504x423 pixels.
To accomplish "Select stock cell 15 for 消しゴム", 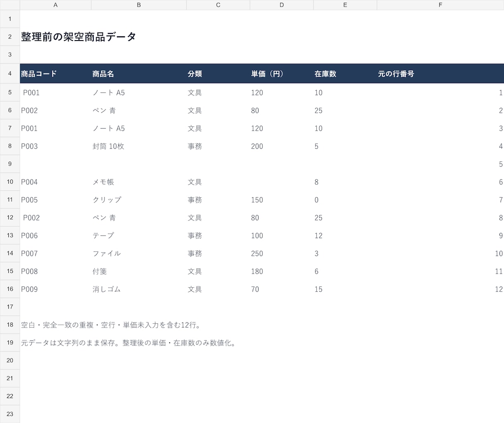I will [x=345, y=289].
